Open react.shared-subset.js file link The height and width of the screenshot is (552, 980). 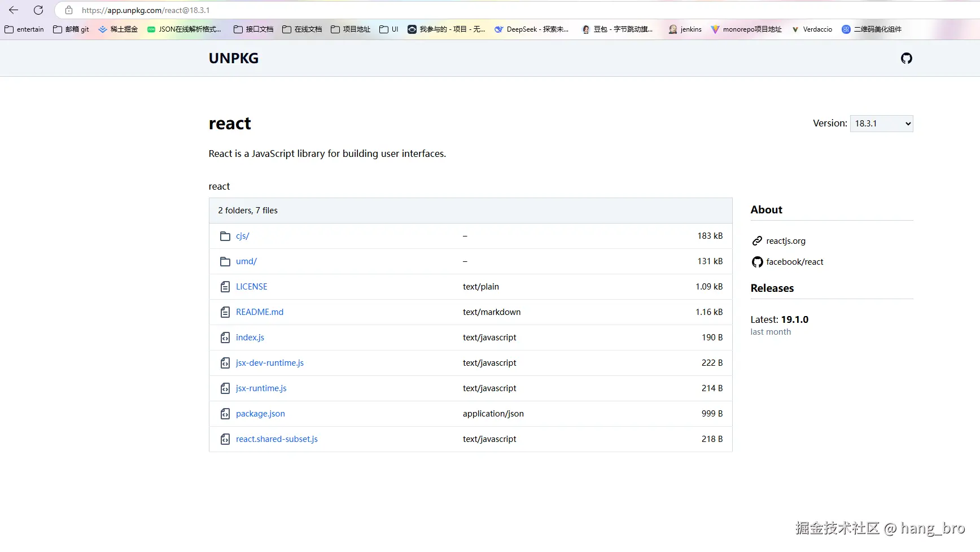click(277, 439)
